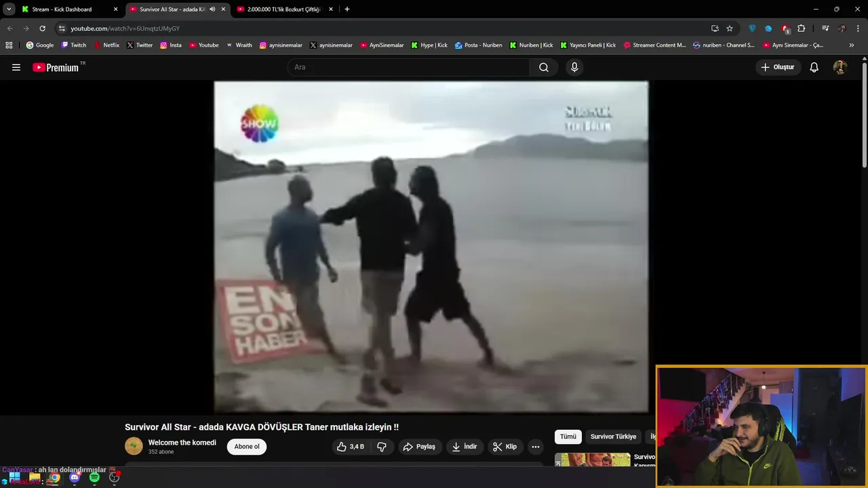Viewport: 868px width, 488px height.
Task: Open the Twitch bookmark
Action: tap(74, 45)
